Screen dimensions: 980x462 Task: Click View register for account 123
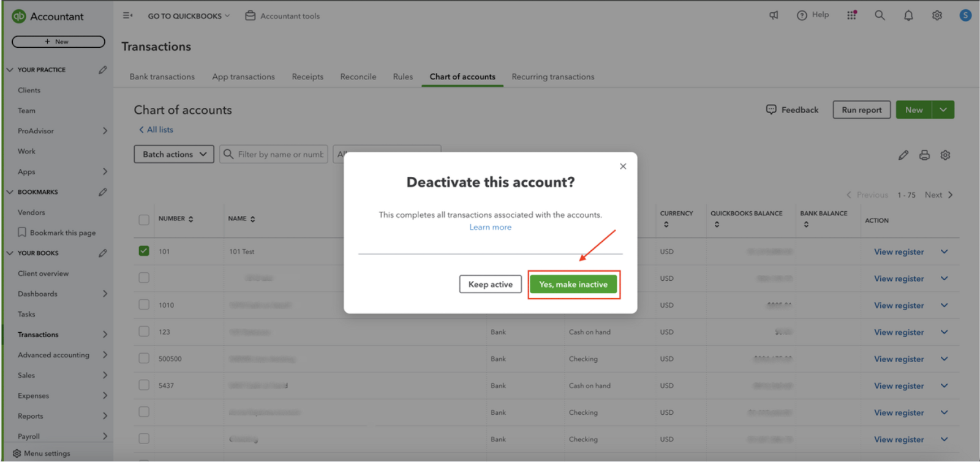pyautogui.click(x=899, y=332)
